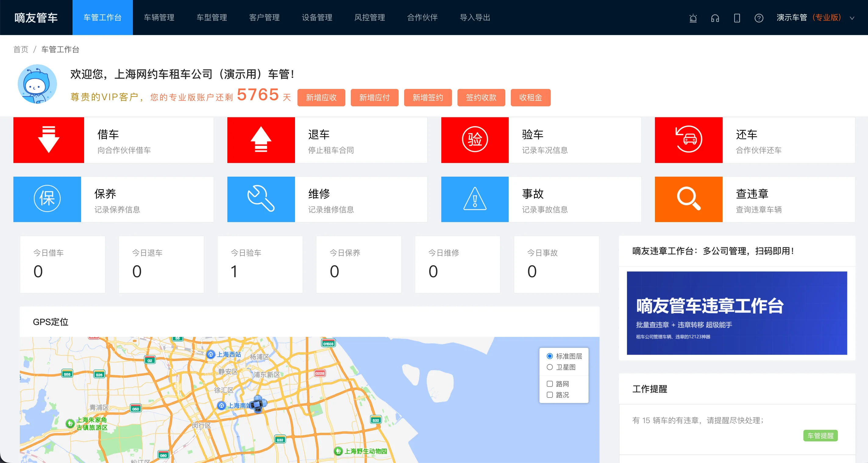Open the 嘀友管车违章工作台 banner image
868x463 pixels.
click(x=737, y=313)
